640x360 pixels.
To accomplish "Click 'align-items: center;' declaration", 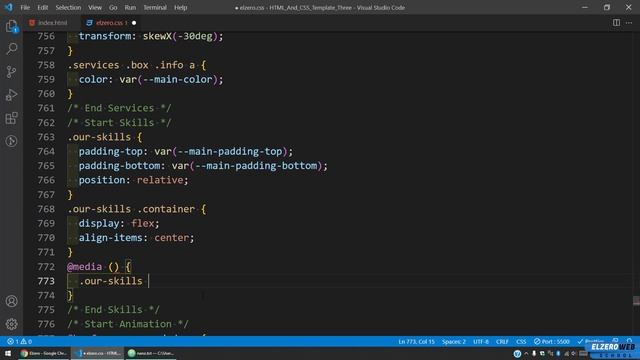I will point(136,238).
